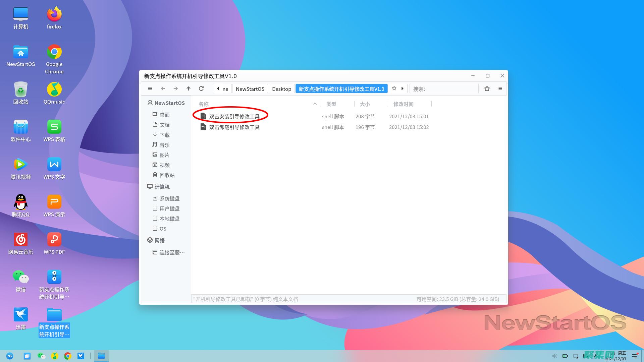
Task: Click the refresh icon in the toolbar
Action: pos(201,89)
